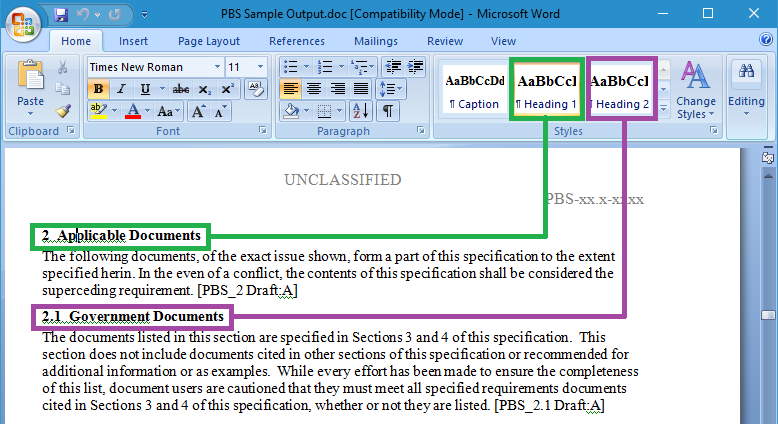The image size is (778, 424).
Task: Customize Quick Access Toolbar dropdown
Action: click(144, 14)
